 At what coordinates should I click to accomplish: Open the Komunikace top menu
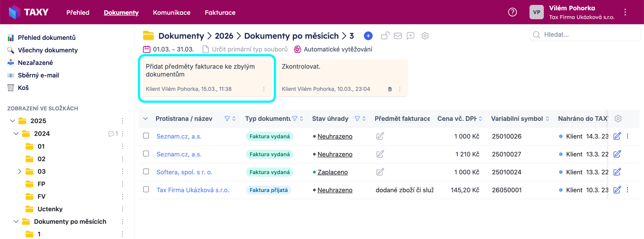[x=172, y=13]
